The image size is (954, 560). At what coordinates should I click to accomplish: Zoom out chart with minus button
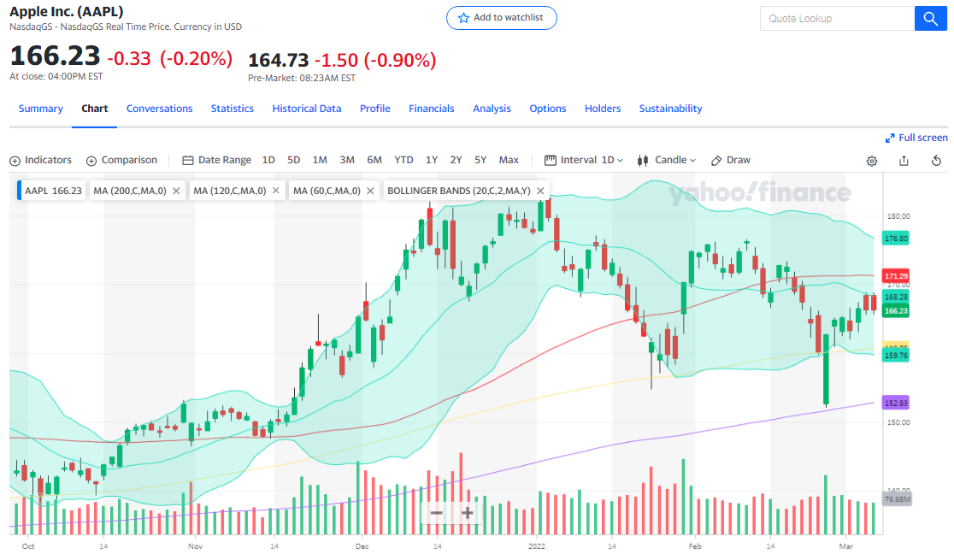coord(436,512)
